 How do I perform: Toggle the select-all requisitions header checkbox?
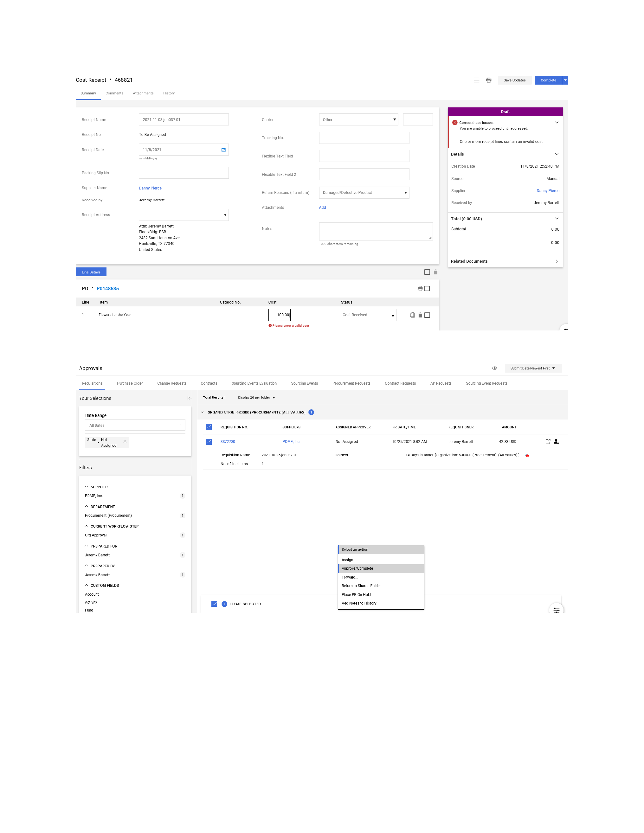(209, 427)
